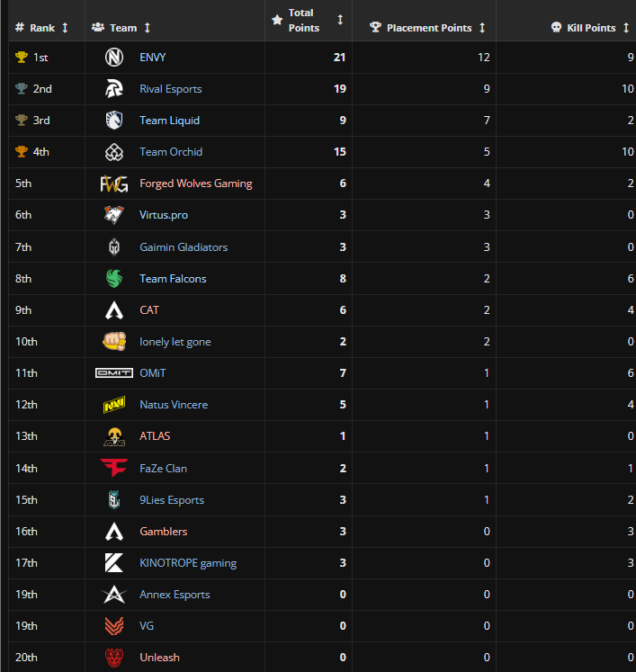Viewport: 636px width, 672px height.
Task: Open the 9Lies Esports link
Action: [x=172, y=500]
